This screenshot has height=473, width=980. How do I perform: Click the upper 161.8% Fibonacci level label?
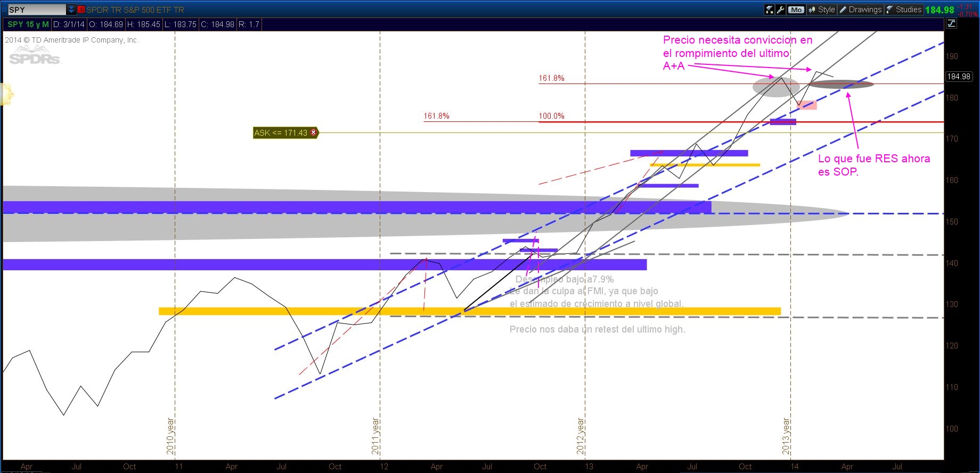coord(551,78)
